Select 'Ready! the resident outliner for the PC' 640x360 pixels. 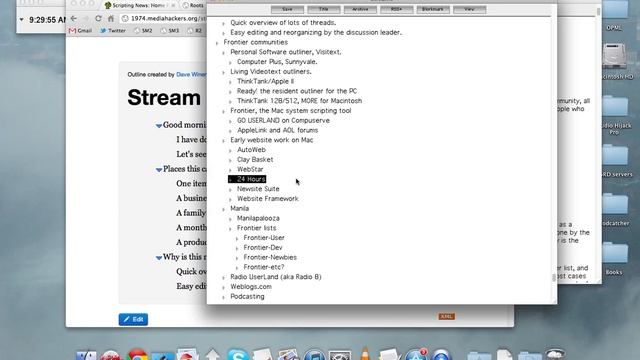[x=297, y=91]
